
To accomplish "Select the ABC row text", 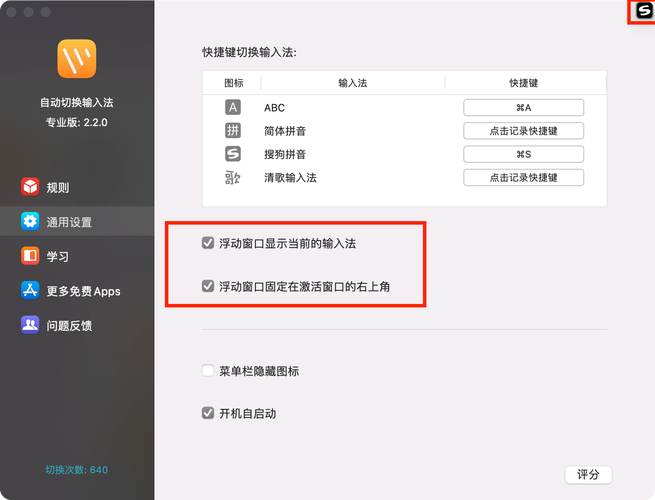I will pyautogui.click(x=274, y=108).
